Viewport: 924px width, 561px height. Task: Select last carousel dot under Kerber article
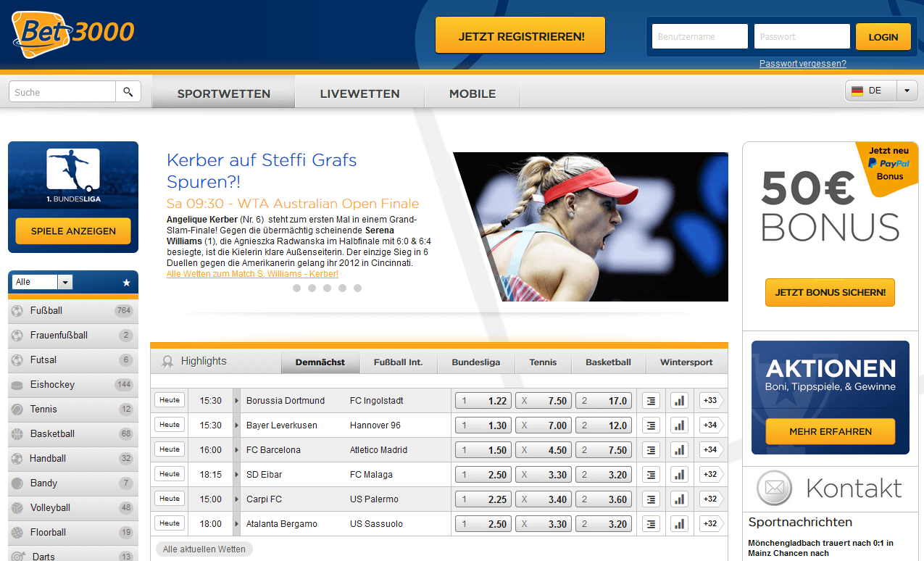(357, 288)
